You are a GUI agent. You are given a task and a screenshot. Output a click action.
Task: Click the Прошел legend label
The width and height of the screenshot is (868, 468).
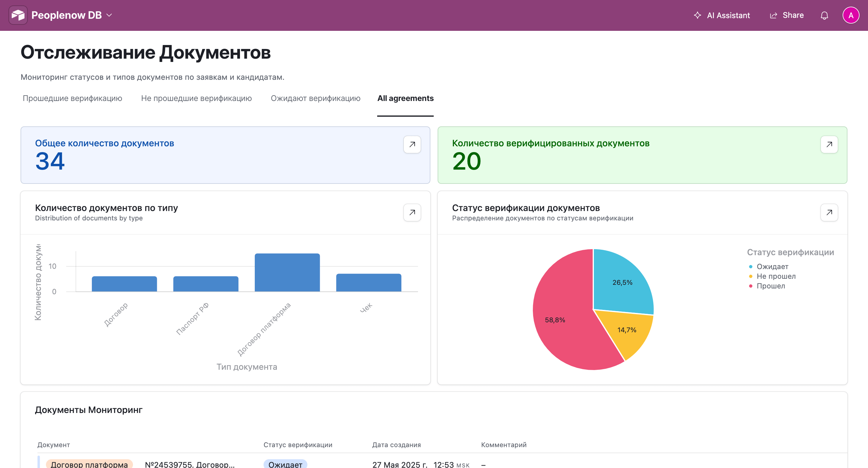[771, 286]
